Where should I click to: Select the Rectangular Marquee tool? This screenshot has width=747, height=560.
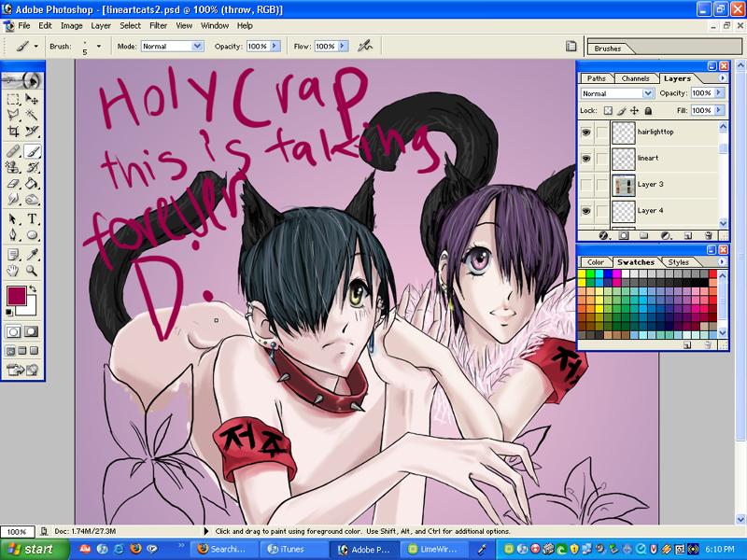[13, 100]
